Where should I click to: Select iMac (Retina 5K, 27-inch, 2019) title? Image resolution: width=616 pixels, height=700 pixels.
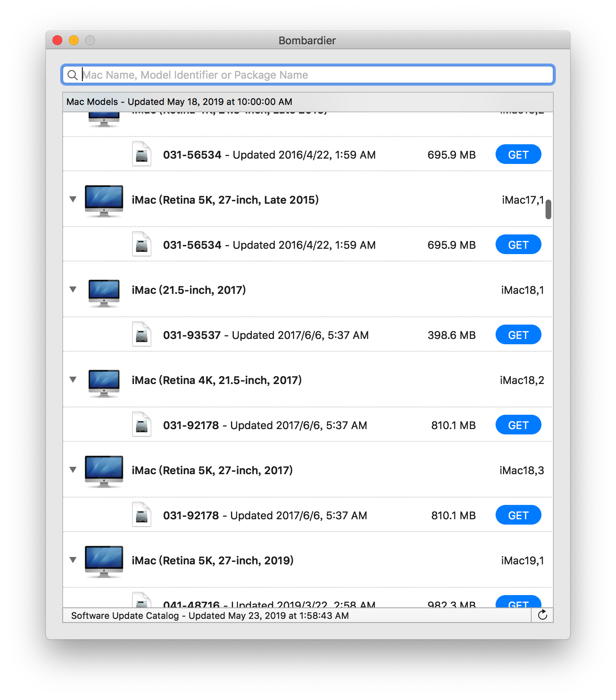(x=213, y=561)
